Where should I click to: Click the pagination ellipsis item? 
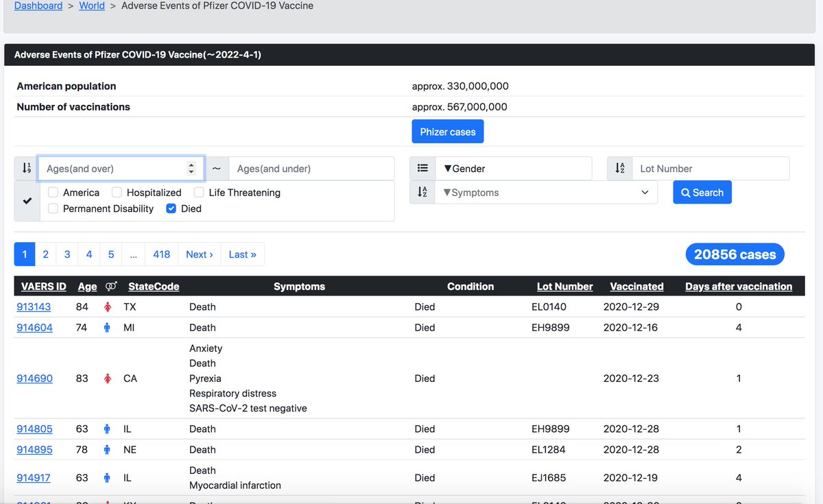[133, 254]
